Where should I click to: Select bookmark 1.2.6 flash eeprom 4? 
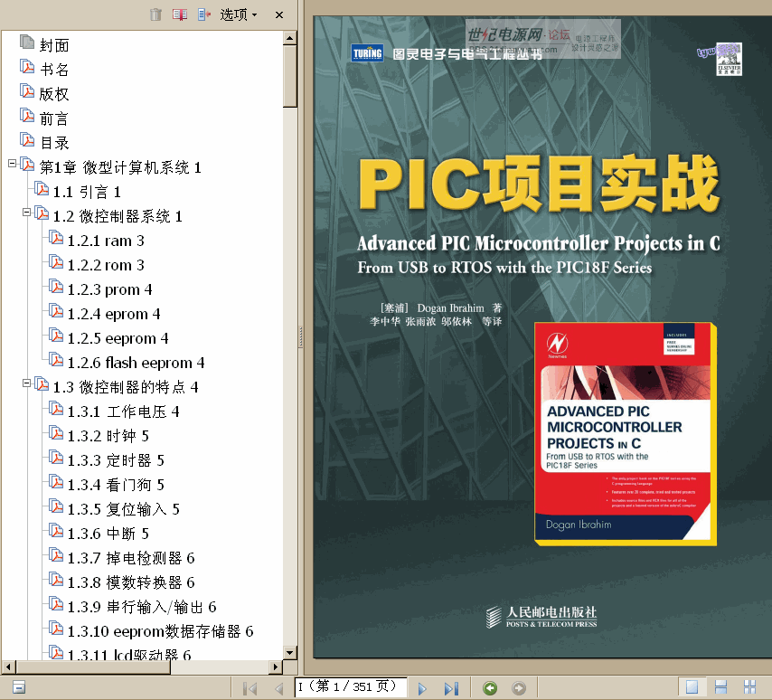[136, 363]
